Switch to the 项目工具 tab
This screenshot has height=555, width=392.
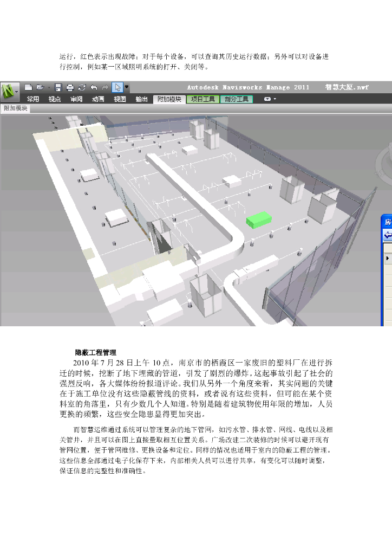click(x=203, y=99)
